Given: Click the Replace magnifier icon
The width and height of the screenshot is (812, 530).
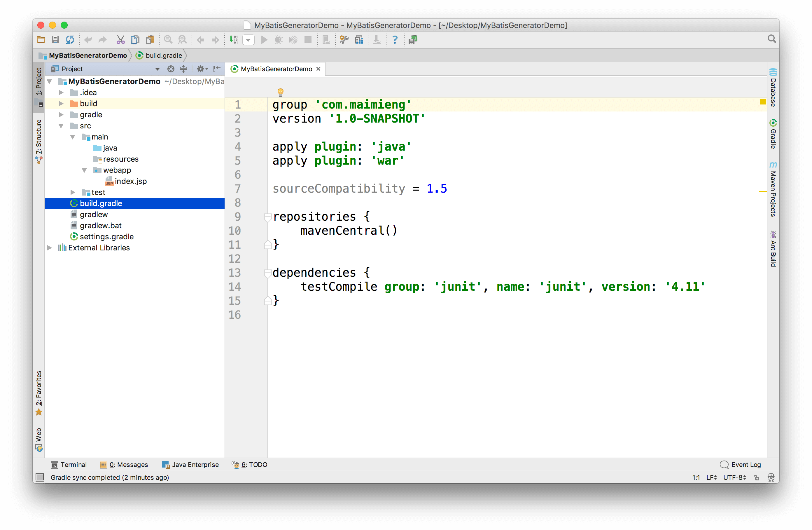Looking at the screenshot, I should tap(183, 40).
